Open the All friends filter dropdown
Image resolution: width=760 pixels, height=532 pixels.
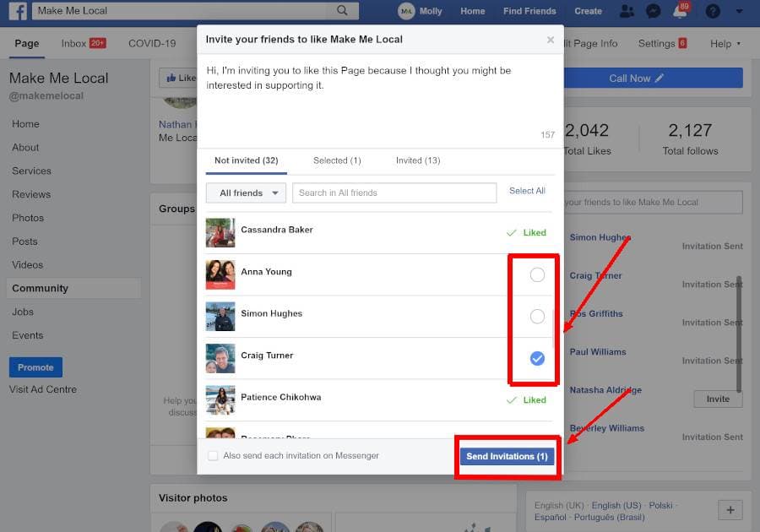(x=245, y=193)
